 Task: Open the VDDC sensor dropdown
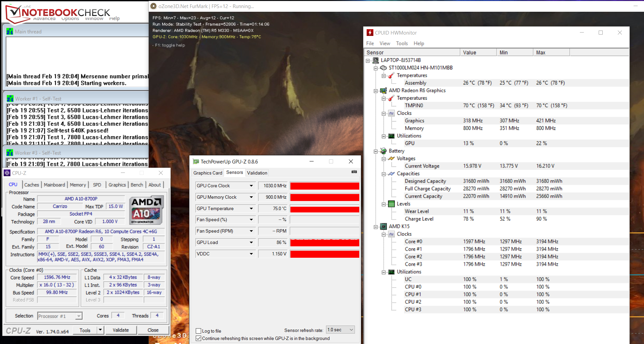(x=251, y=254)
